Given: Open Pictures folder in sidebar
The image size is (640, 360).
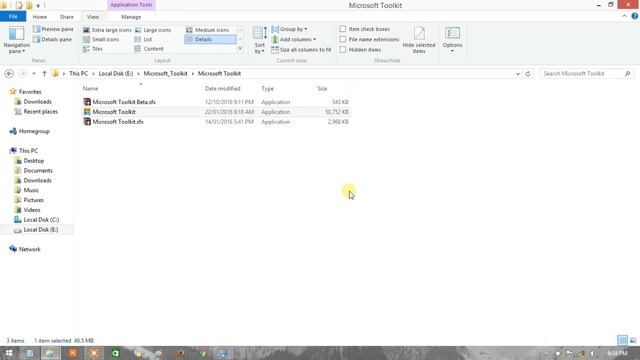Looking at the screenshot, I should [33, 200].
